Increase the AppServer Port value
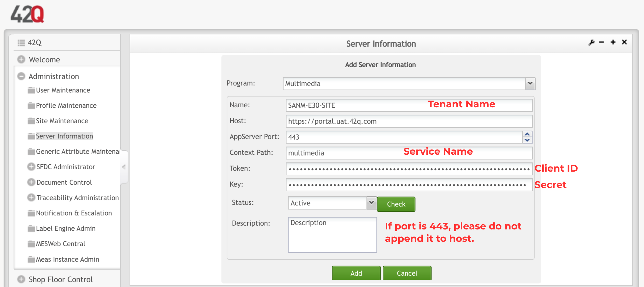644x287 pixels. pos(527,134)
